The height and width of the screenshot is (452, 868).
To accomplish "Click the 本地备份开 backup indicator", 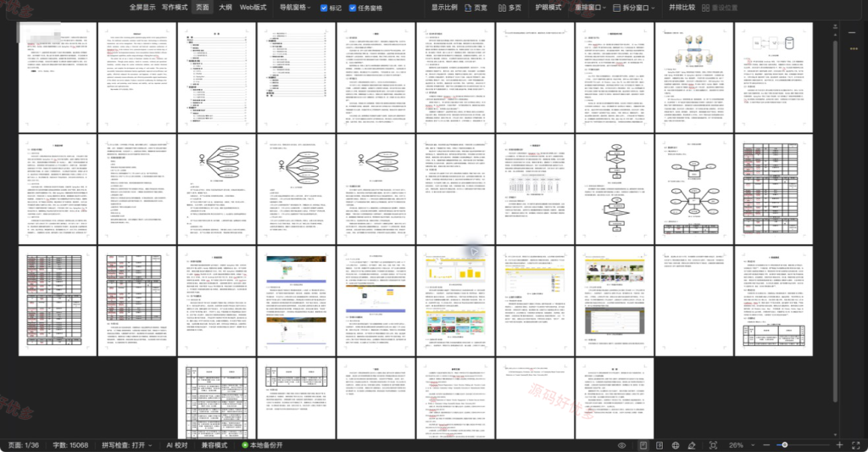I will click(x=263, y=445).
